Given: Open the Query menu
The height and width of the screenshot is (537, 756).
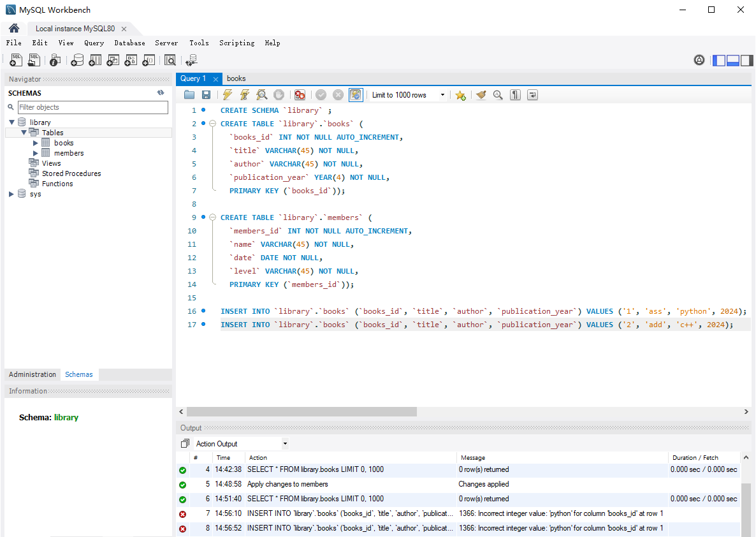Looking at the screenshot, I should [x=94, y=43].
